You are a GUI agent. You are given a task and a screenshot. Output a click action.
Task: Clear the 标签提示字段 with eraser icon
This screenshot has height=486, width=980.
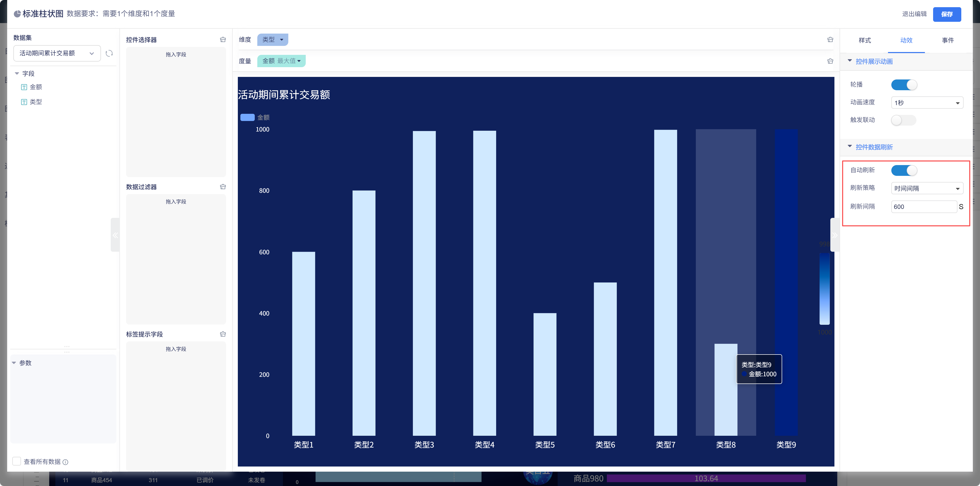click(223, 334)
